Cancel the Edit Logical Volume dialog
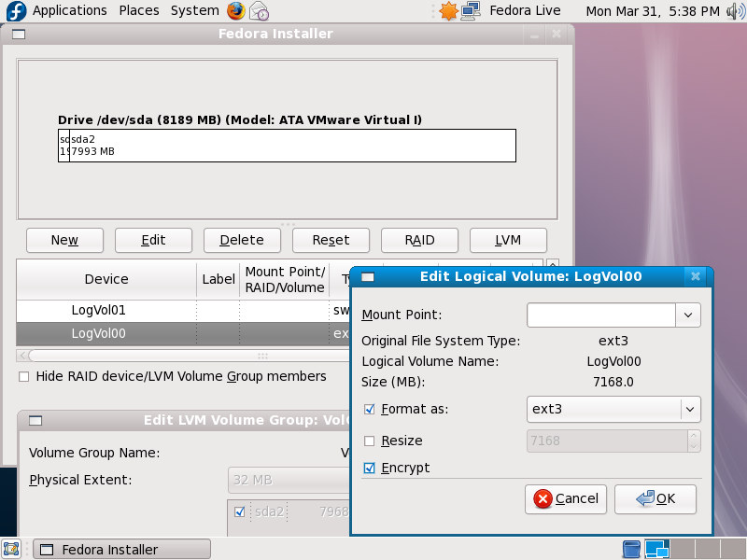This screenshot has width=747, height=560. tap(566, 499)
